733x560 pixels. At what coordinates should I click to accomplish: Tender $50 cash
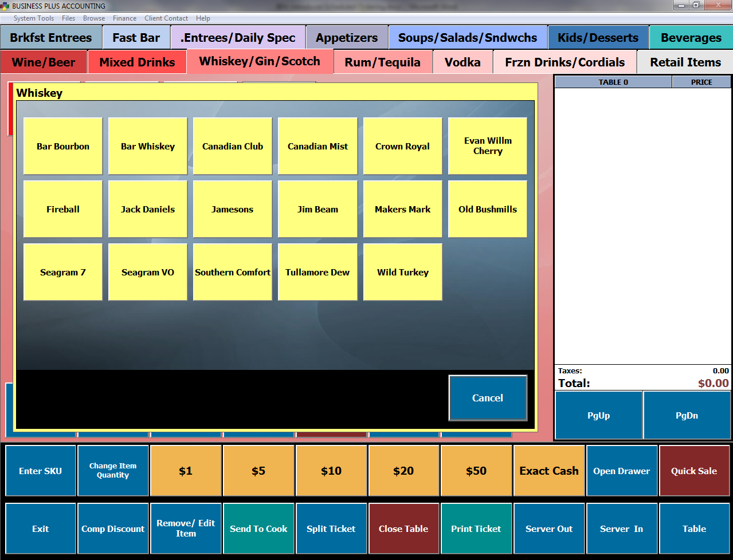point(476,471)
